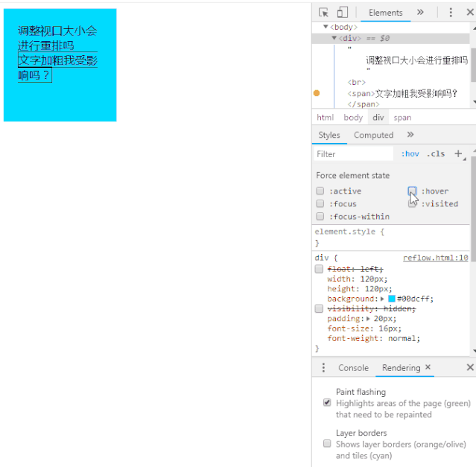Viewport: 476px width, 467px height.
Task: Select html in the breadcrumb trail
Action: click(x=325, y=118)
